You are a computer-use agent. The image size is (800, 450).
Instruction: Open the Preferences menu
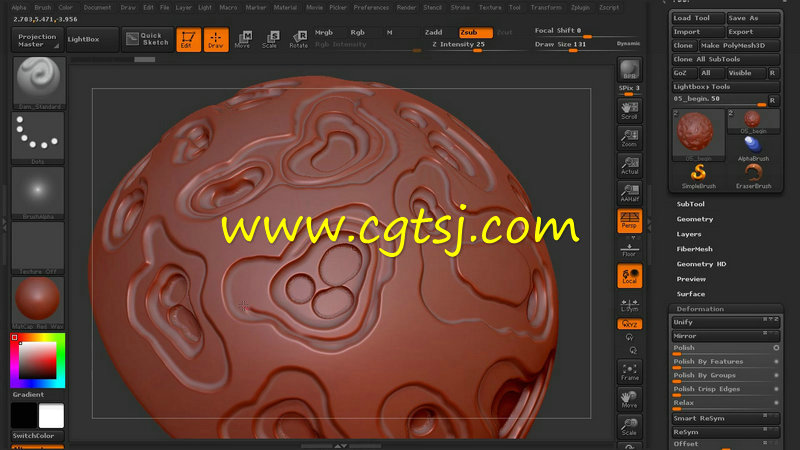371,8
